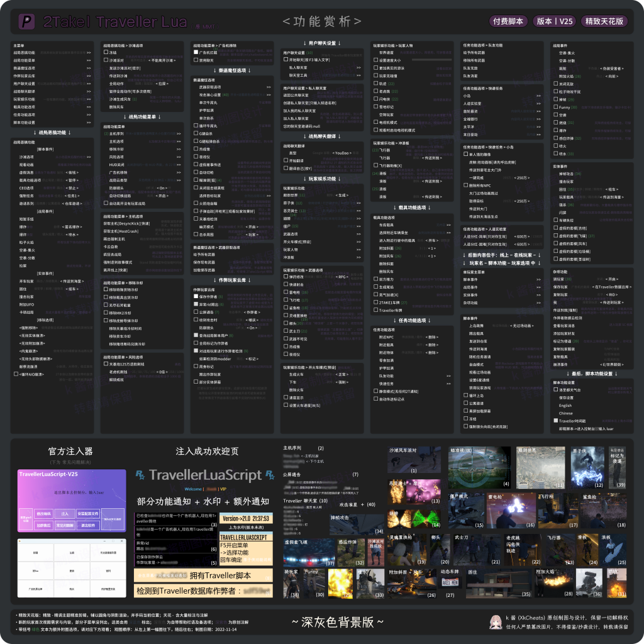Open the 掉帧攻击 (34) preview image
The image size is (644, 644).
point(357,524)
